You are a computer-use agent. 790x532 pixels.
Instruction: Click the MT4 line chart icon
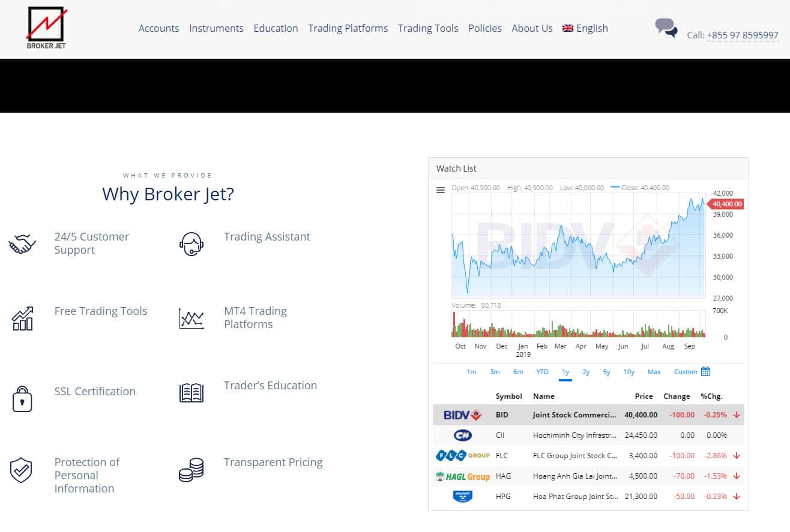[191, 318]
